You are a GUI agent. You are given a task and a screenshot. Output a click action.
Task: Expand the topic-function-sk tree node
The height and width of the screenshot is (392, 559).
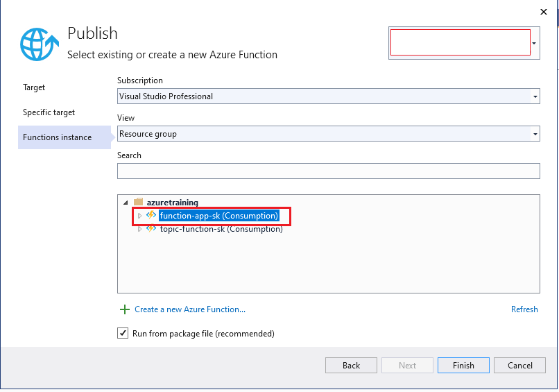(x=139, y=229)
